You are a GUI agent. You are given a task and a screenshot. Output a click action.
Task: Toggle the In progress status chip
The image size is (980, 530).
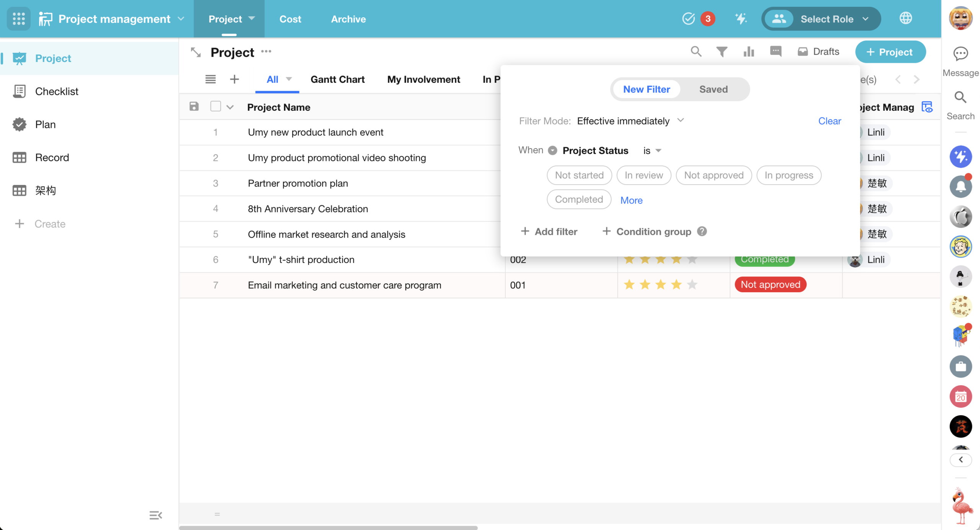point(789,175)
